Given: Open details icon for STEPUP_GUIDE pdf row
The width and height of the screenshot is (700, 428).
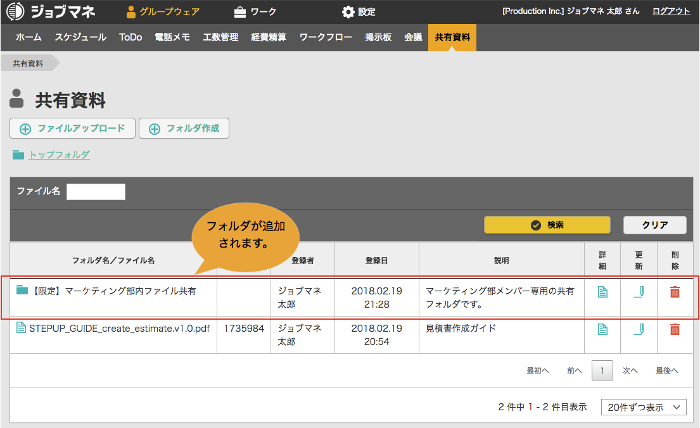Looking at the screenshot, I should coord(603,329).
